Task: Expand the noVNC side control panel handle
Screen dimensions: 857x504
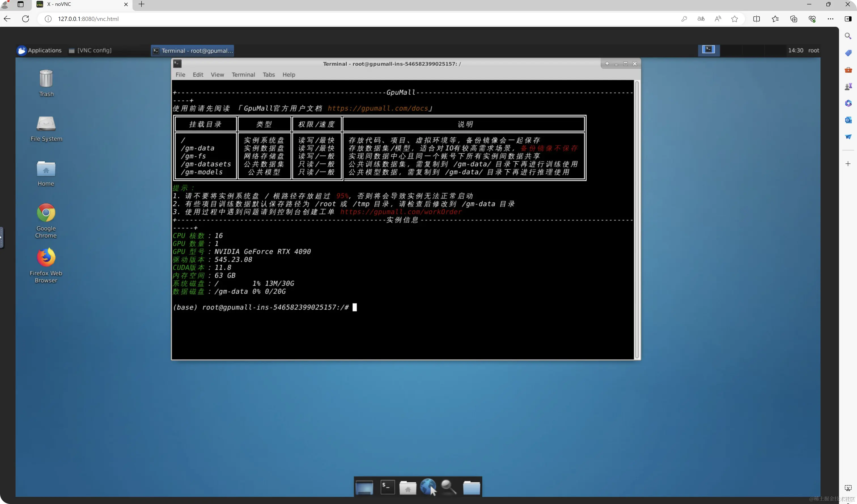Action: coord(1,237)
